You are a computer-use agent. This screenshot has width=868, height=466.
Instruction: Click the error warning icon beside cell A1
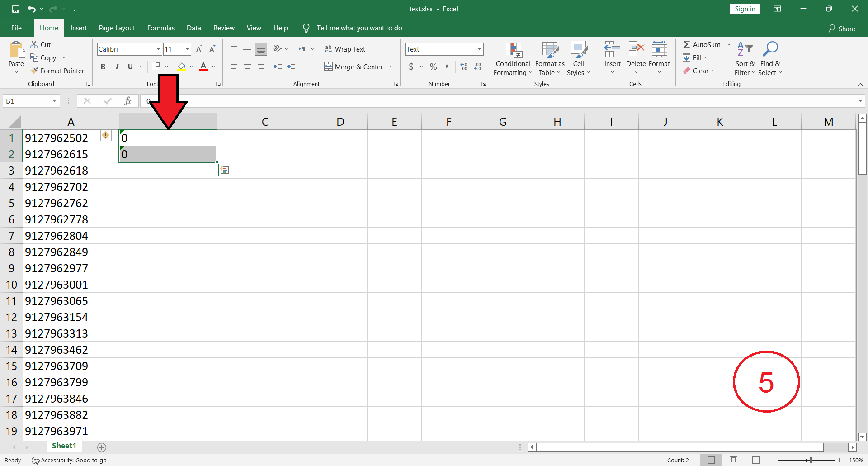[x=105, y=135]
